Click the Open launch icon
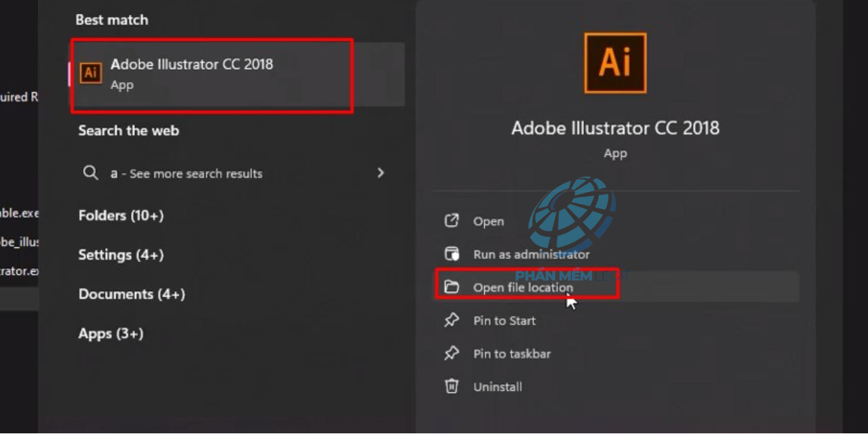868x436 pixels. coord(452,221)
